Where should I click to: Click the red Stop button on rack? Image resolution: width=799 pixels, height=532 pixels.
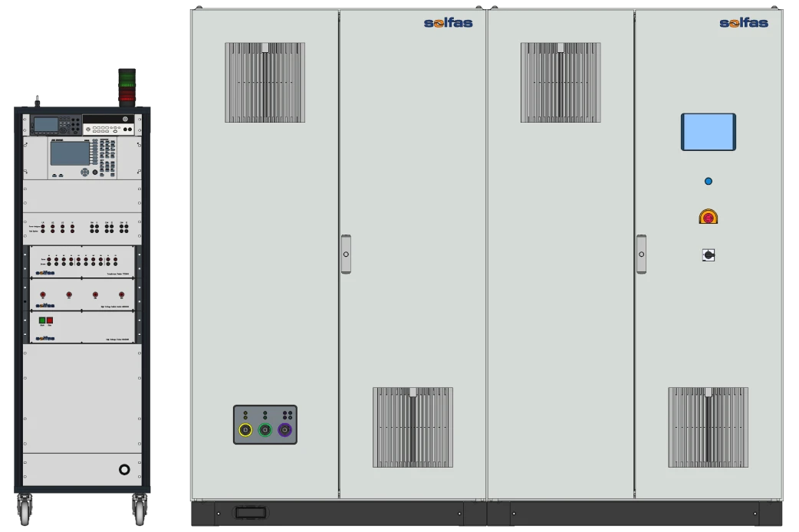point(49,320)
